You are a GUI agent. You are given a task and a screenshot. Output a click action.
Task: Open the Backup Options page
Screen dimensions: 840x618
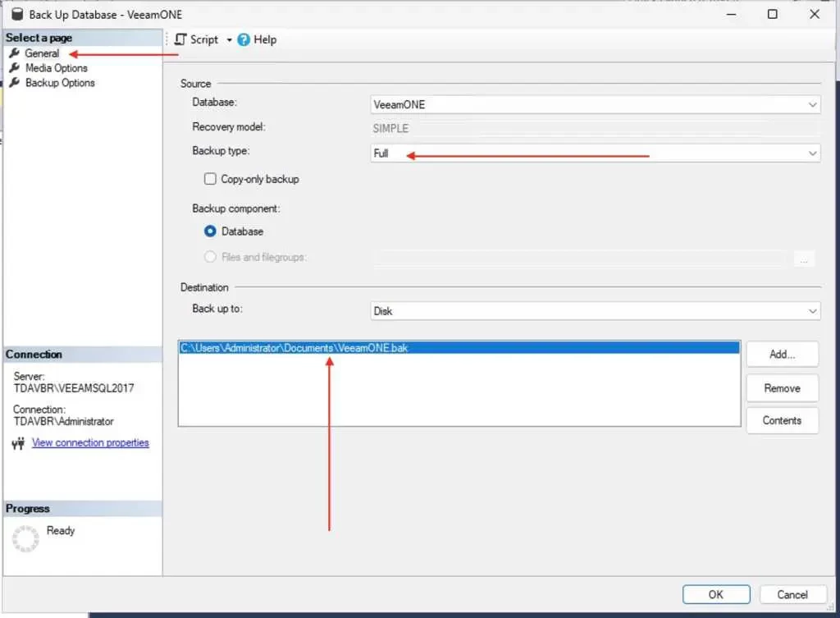click(x=60, y=83)
